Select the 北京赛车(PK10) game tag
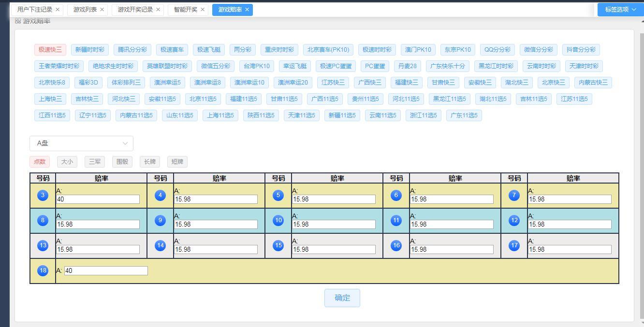 (x=328, y=50)
